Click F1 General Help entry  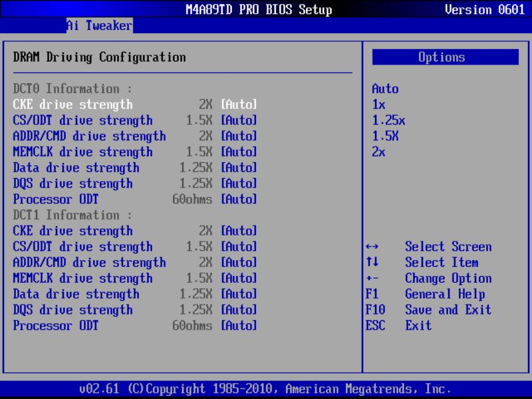(x=429, y=294)
